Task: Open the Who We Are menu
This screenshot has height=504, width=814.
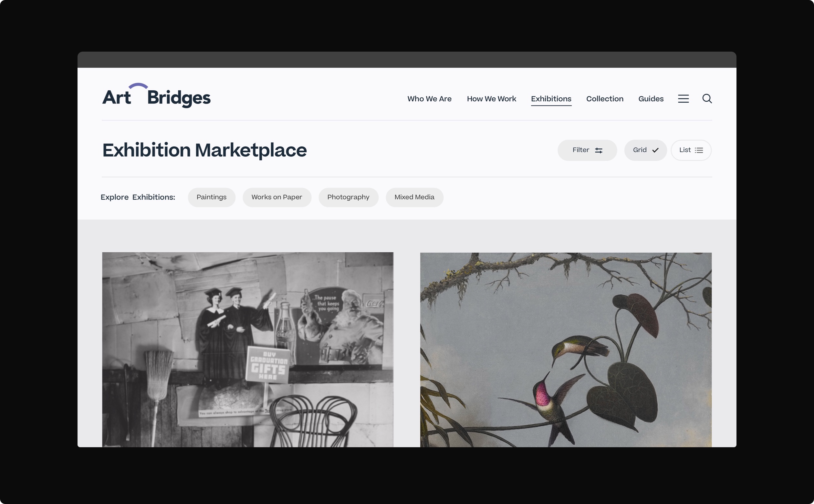Action: click(x=429, y=99)
